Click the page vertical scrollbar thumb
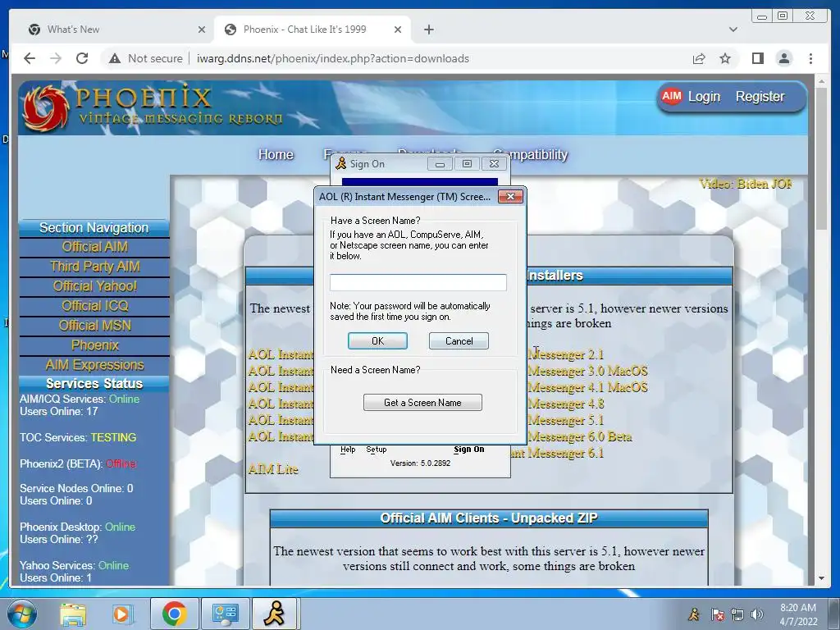 click(x=820, y=159)
